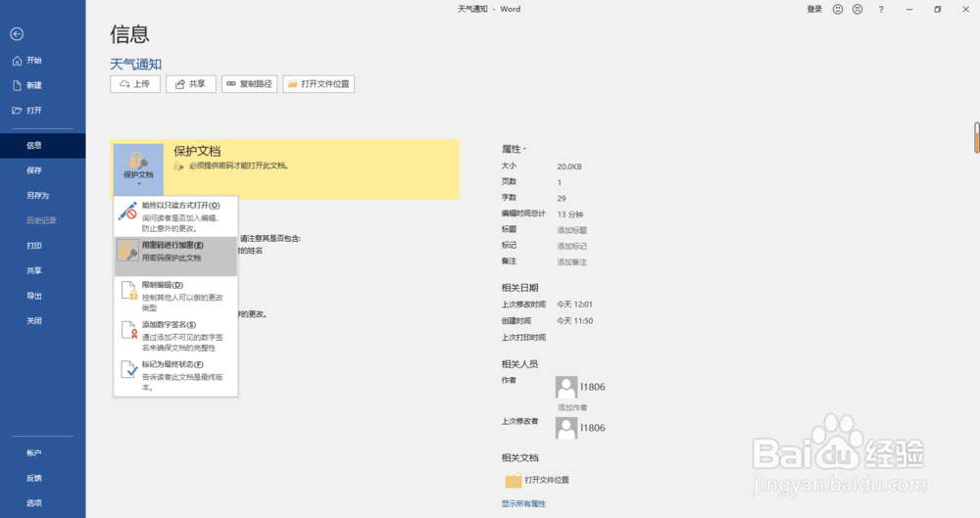Click the 创建时间 value 今天 11:50
Image resolution: width=980 pixels, height=518 pixels.
(575, 320)
